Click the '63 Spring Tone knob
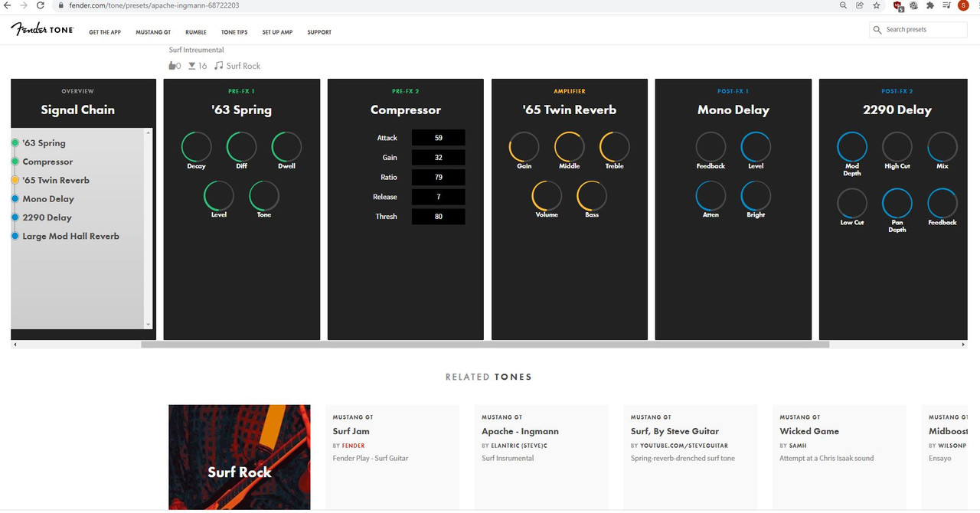The height and width of the screenshot is (513, 980). 264,195
